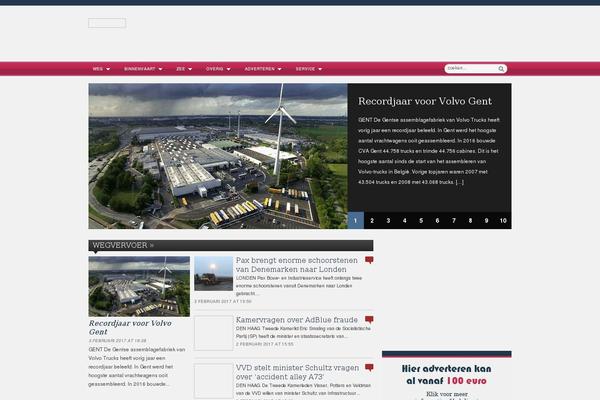Click the Kamervragen AdBlue empty thumbnail
600x400 pixels.
pyautogui.click(x=214, y=333)
